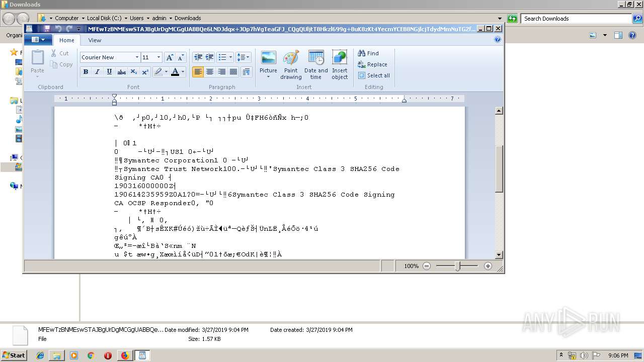Open the font family dropdown
Image resolution: width=644 pixels, height=362 pixels.
[x=137, y=57]
